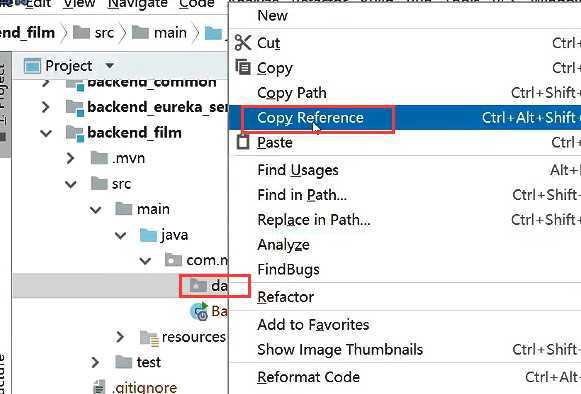Collapse the backend_film module node
Screen dimensions: 581x394
[x=46, y=133]
